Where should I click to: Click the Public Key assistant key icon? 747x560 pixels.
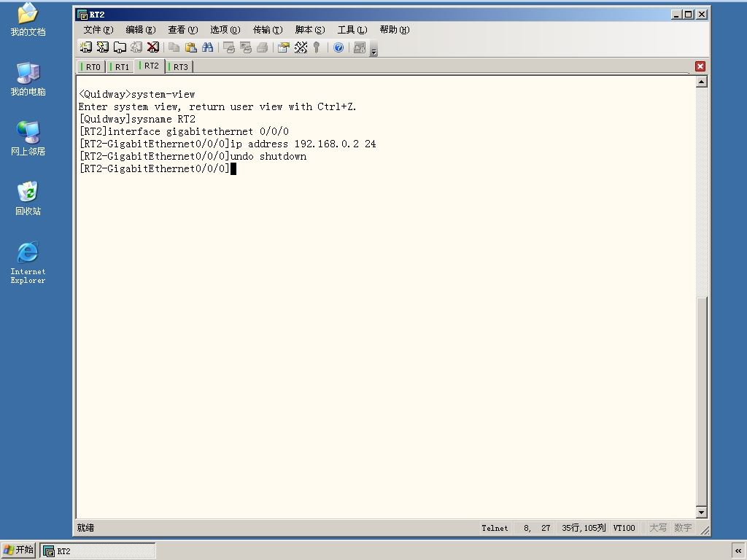coord(317,47)
